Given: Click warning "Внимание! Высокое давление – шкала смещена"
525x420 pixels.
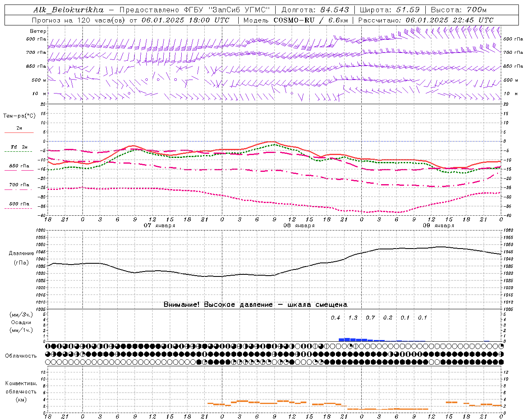Looking at the screenshot, I should click(x=256, y=305).
